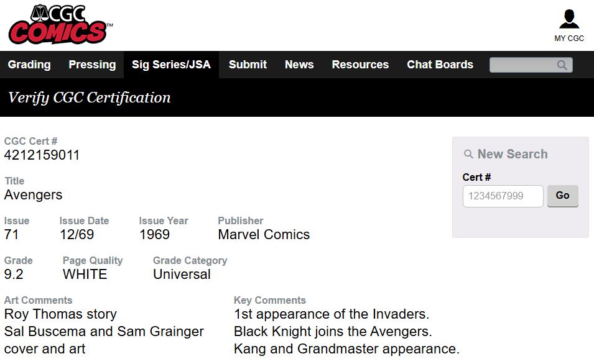Visit the Chat Boards link

pyautogui.click(x=440, y=65)
